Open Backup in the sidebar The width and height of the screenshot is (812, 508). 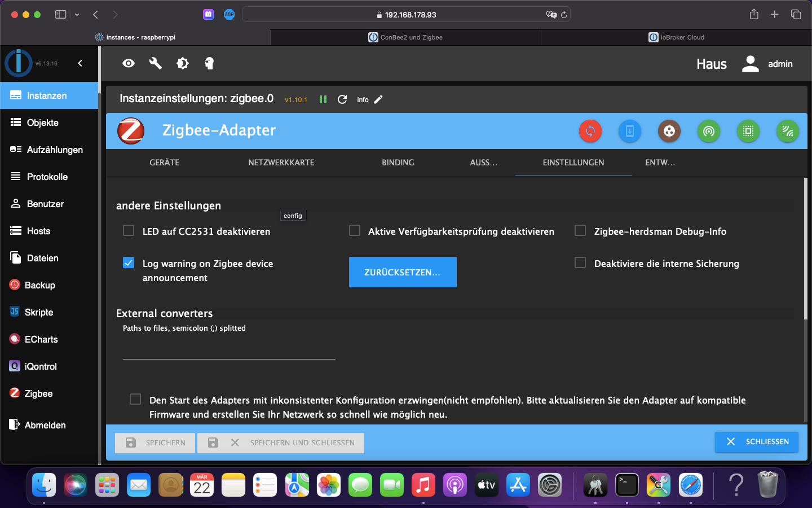pos(50,285)
